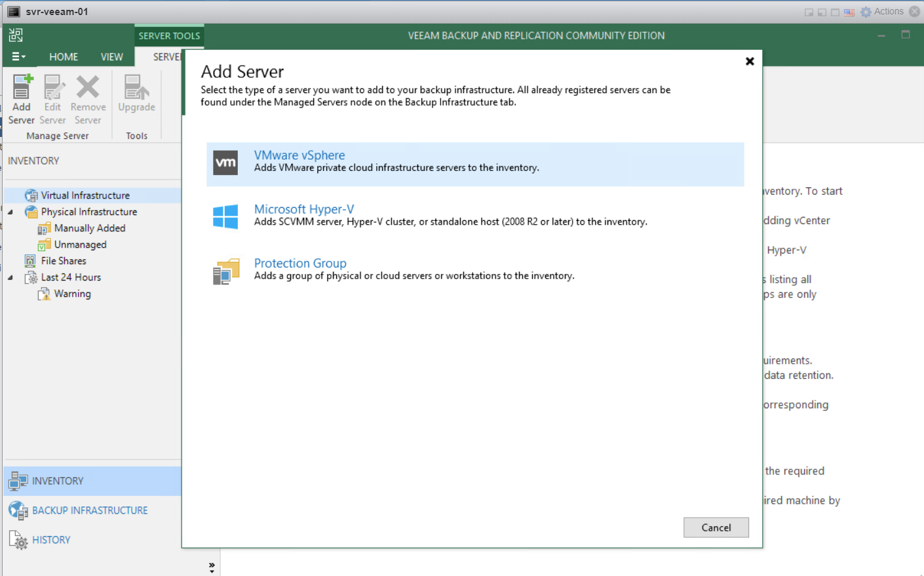Screen dimensions: 924x576
Task: Switch to the VIEW ribbon tab
Action: coord(112,57)
